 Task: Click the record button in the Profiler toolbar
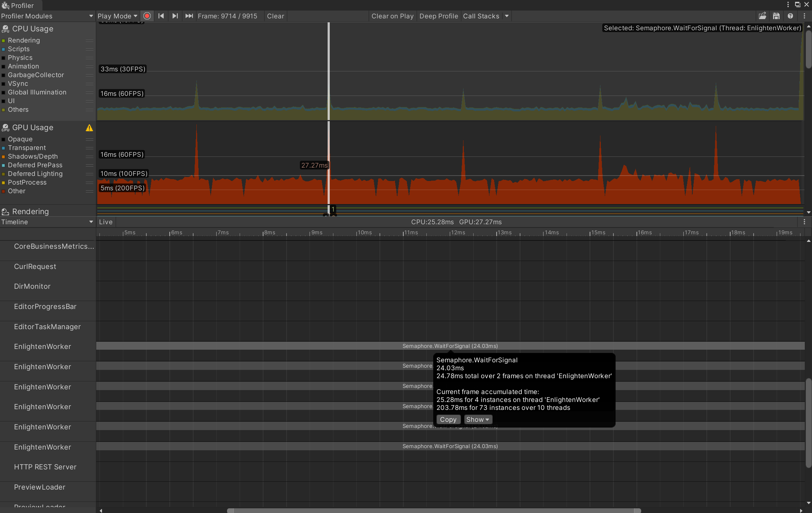point(147,16)
